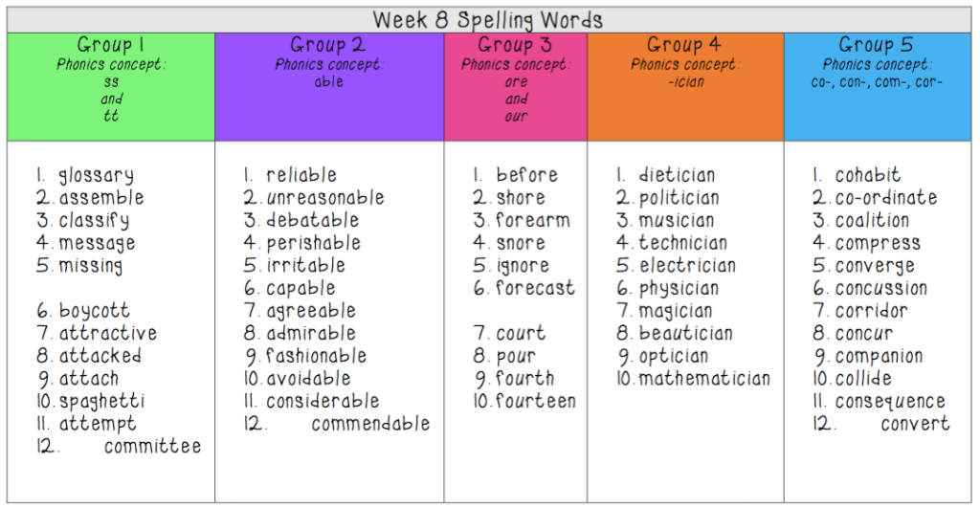Select the purple Group 2 header cell
This screenshot has height=507, width=980.
tap(329, 86)
